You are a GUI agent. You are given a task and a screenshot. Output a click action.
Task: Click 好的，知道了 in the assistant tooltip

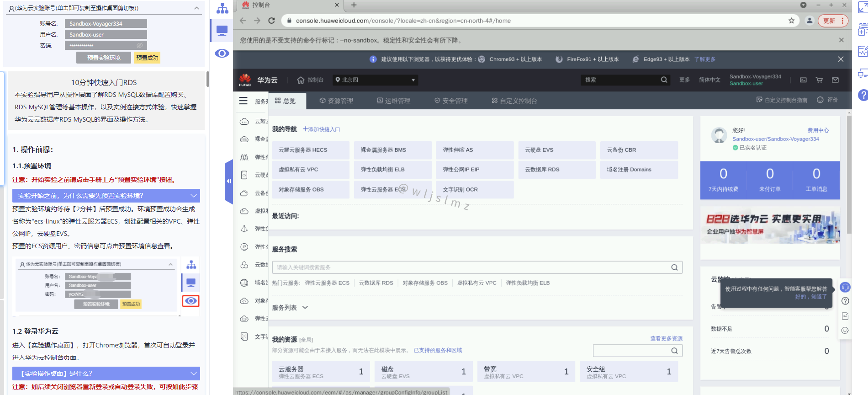811,297
